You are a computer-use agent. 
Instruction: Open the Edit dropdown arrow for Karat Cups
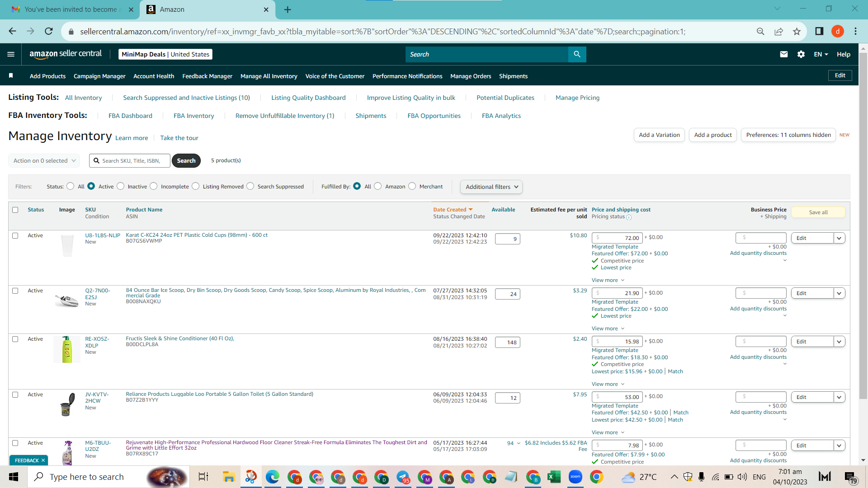click(x=840, y=238)
